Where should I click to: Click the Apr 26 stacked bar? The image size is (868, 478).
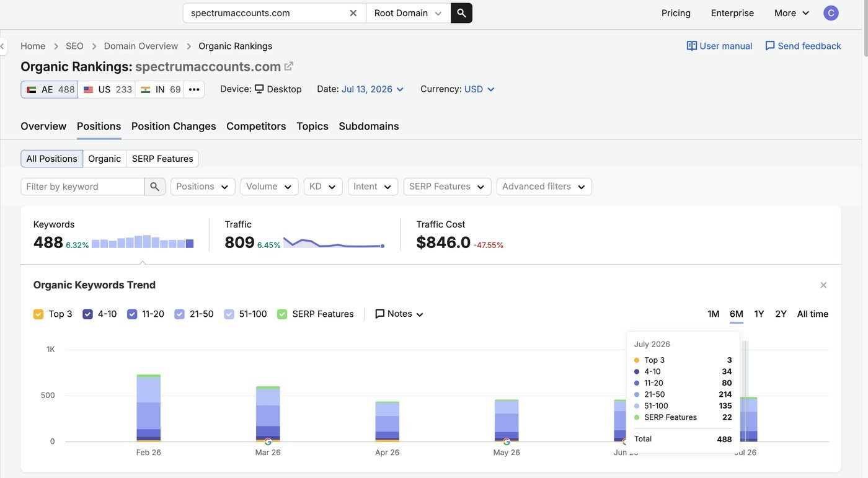tap(387, 422)
